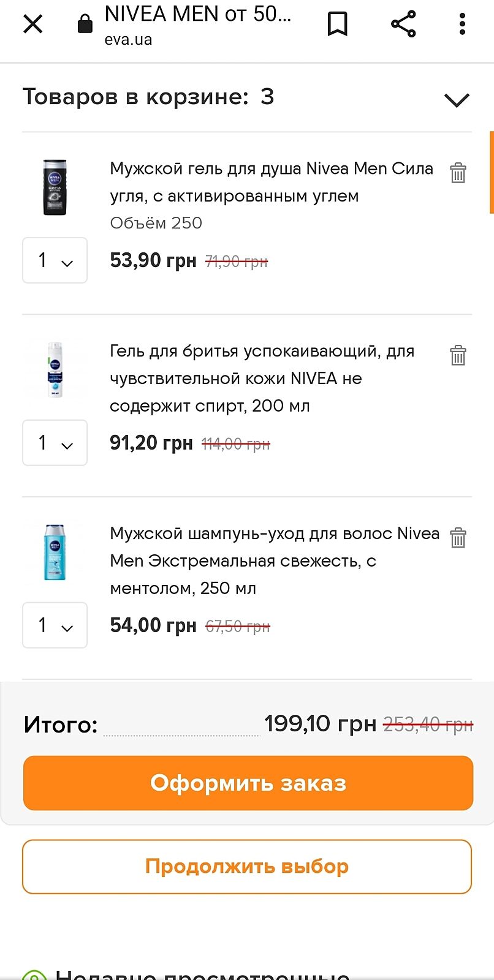Open the shaving gel product image
The width and height of the screenshot is (494, 980).
[55, 370]
